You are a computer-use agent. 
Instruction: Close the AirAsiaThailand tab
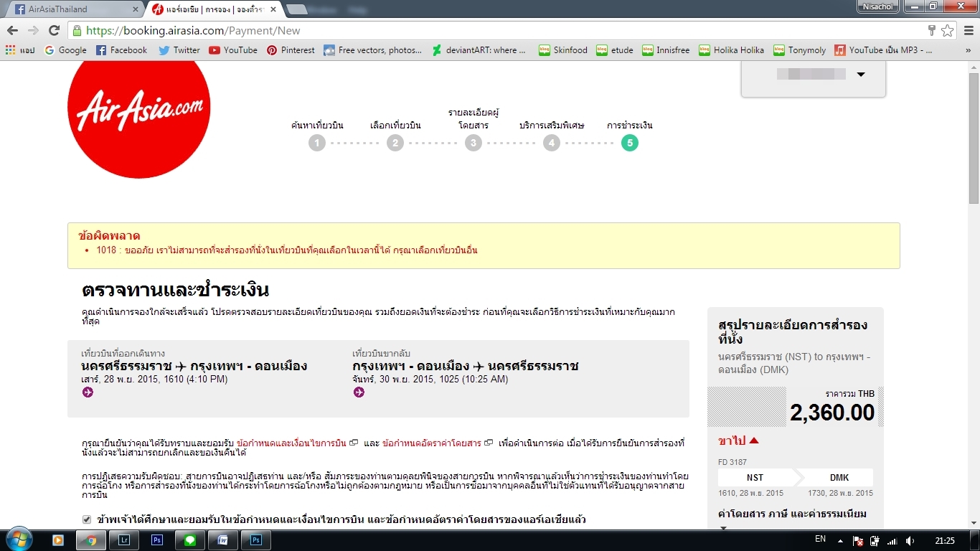point(136,9)
